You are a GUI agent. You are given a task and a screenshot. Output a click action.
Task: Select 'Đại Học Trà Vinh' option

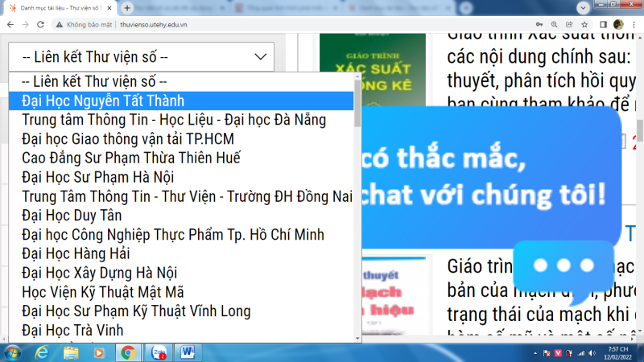tap(181, 331)
